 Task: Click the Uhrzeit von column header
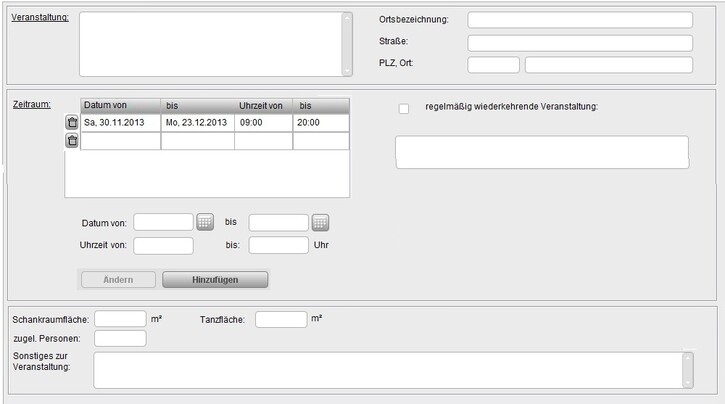[x=264, y=105]
